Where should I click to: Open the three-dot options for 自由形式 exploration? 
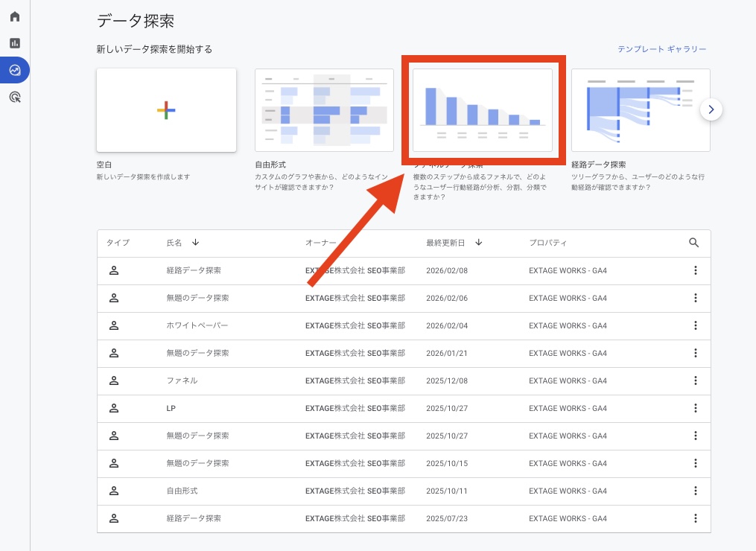point(696,491)
